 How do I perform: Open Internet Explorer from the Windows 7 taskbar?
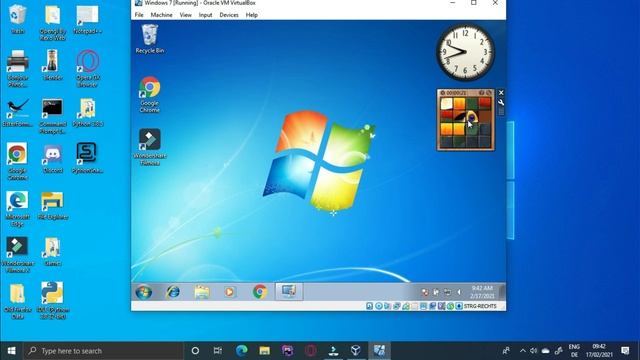point(173,292)
